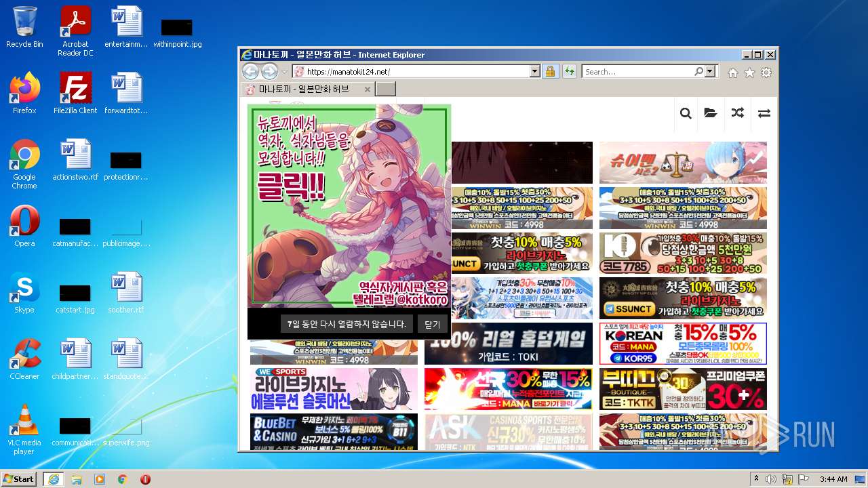This screenshot has height=488, width=868.
Task: Expand the search provider dropdown arrow
Action: tap(710, 71)
